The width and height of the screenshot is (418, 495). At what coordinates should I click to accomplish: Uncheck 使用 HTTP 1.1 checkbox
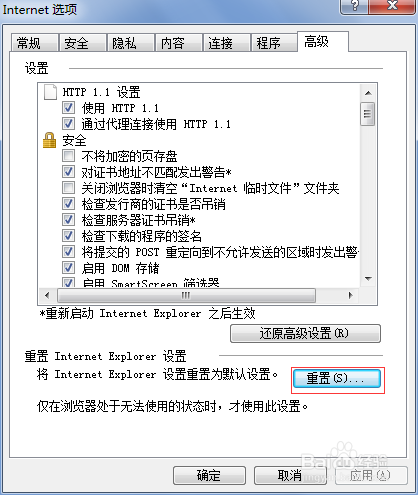(x=68, y=108)
